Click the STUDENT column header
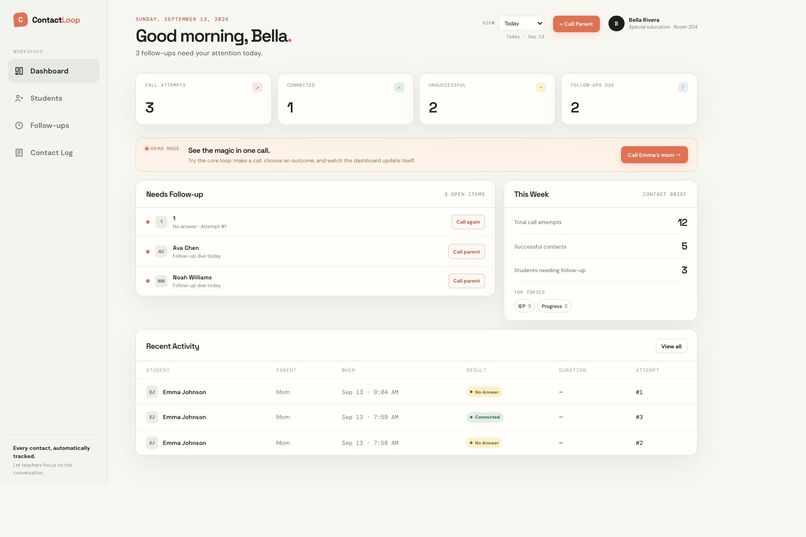 pos(158,371)
